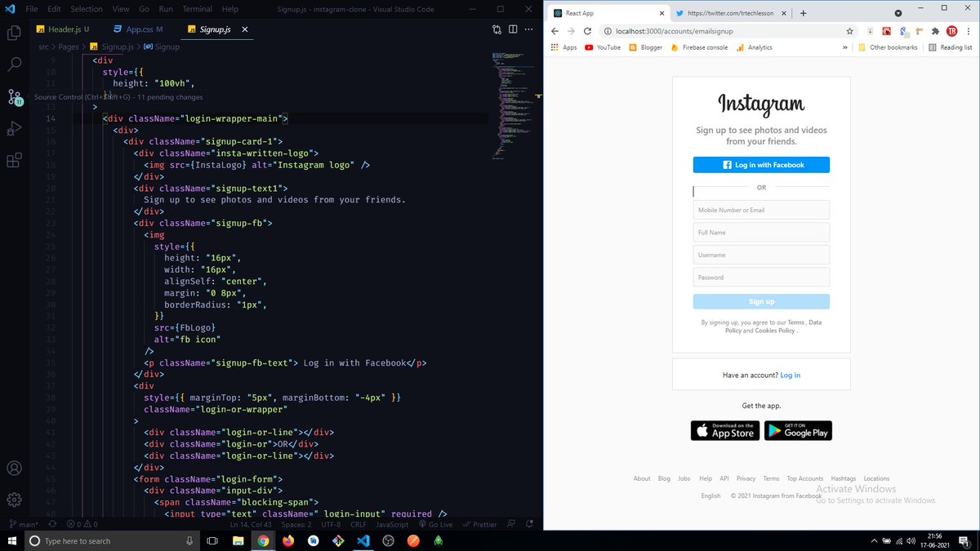Switch to the twitter.com Chrome tab

point(732,13)
